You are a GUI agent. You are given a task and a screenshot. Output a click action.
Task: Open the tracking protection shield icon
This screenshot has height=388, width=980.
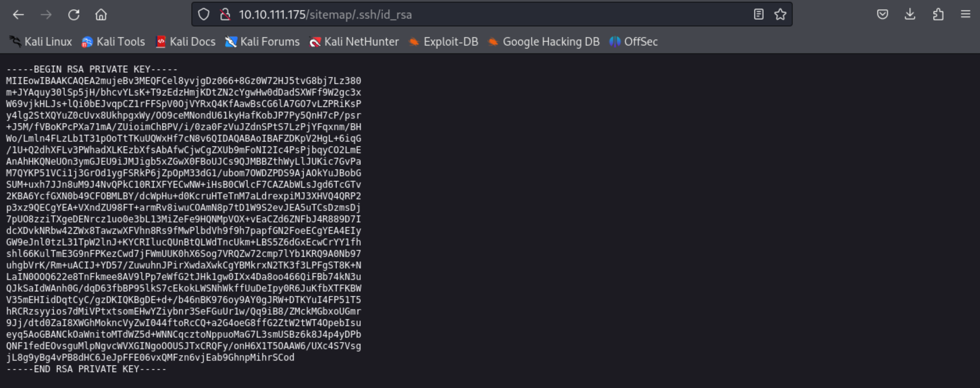[204, 14]
